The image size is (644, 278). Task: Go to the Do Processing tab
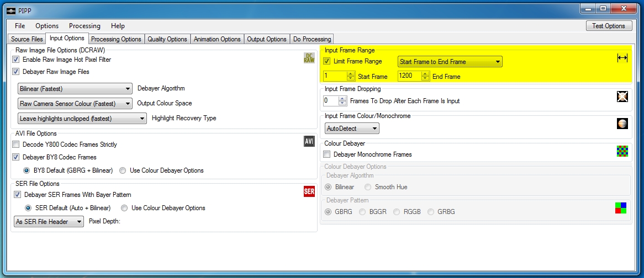click(312, 39)
